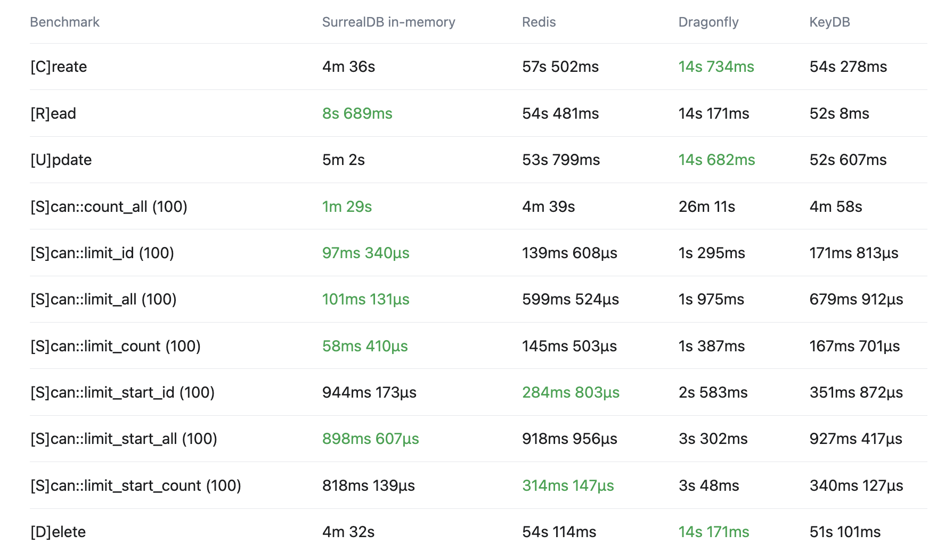The height and width of the screenshot is (560, 945).
Task: Click the 599ms 524µs Redis value
Action: pos(571,299)
